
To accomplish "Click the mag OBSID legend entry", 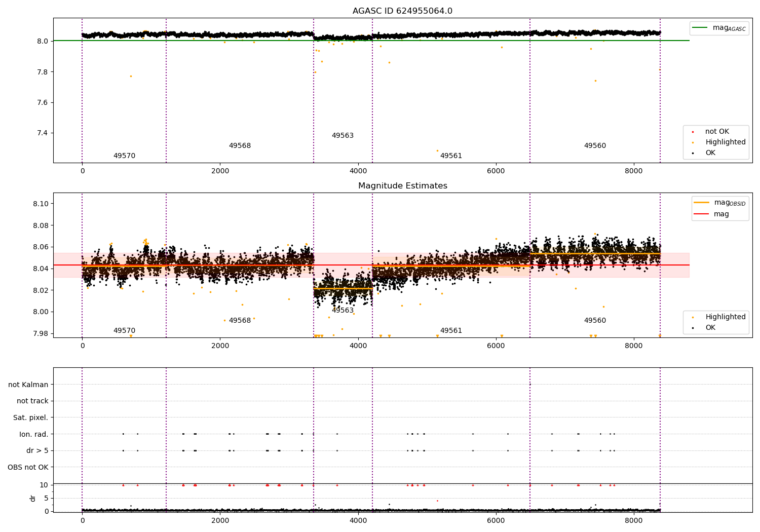I will (719, 203).
